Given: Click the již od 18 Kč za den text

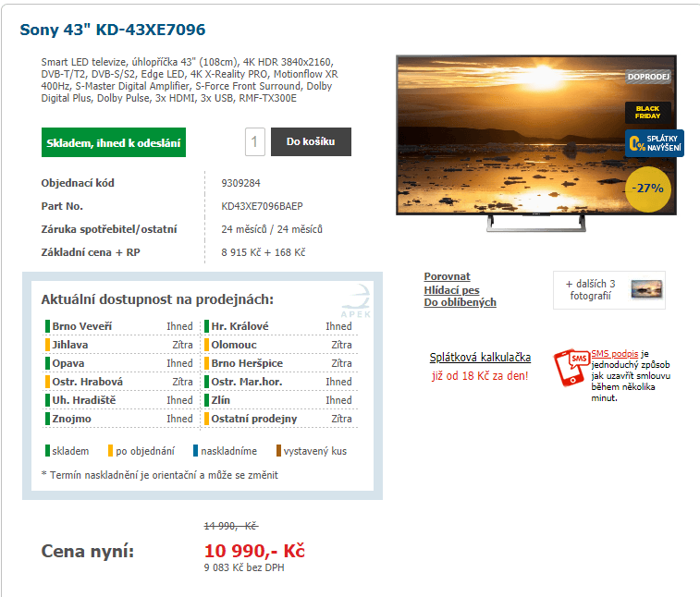Looking at the screenshot, I should coord(480,376).
